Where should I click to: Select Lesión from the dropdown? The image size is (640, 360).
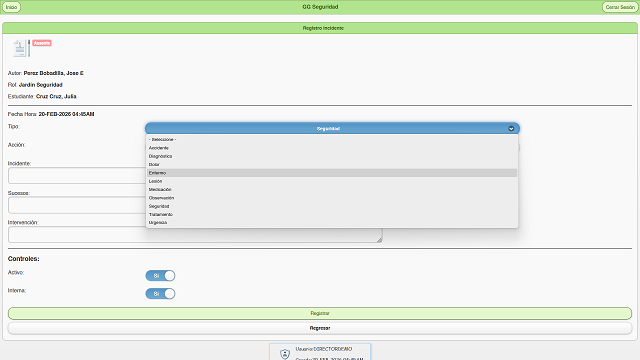point(332,181)
